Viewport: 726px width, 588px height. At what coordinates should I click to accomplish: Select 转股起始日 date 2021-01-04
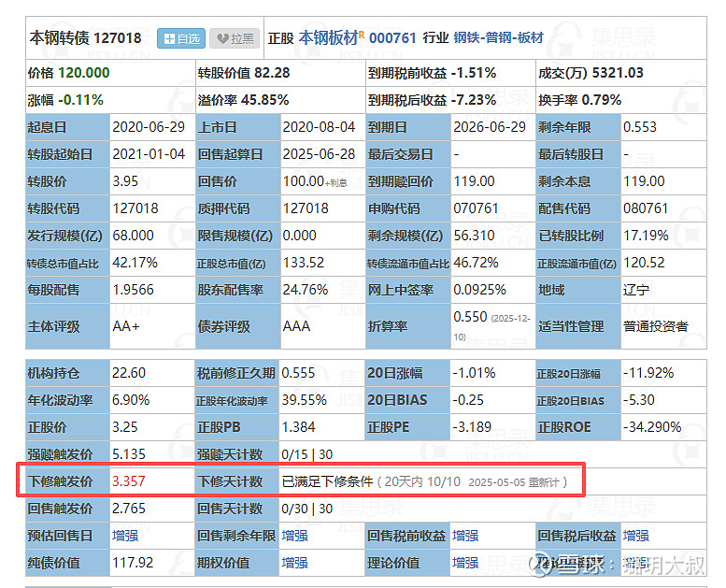click(x=149, y=154)
